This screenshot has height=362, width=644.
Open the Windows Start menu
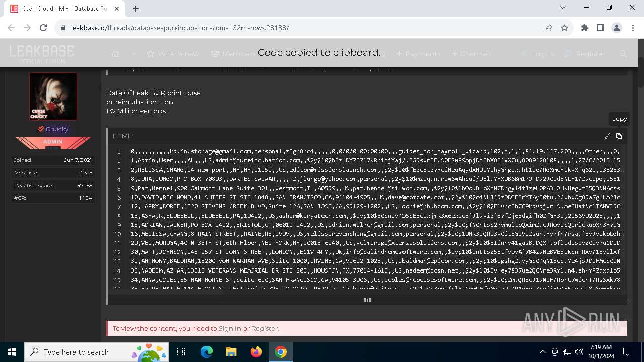pyautogui.click(x=12, y=352)
